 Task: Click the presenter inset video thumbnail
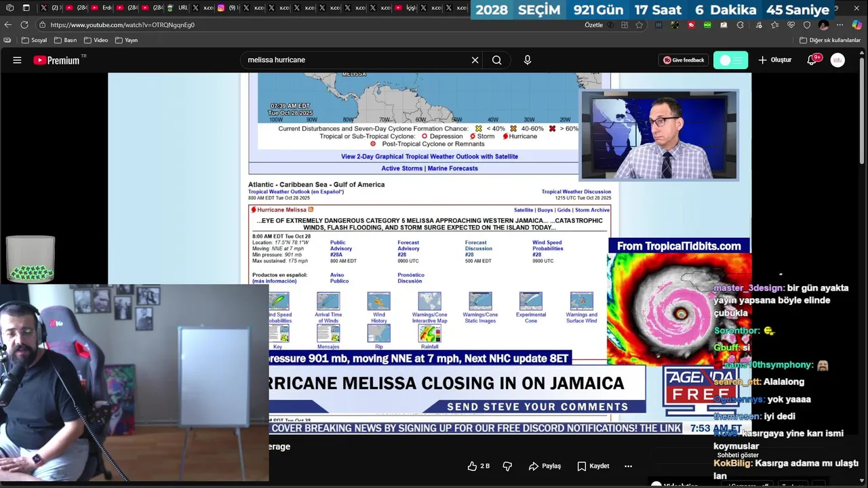tap(658, 136)
